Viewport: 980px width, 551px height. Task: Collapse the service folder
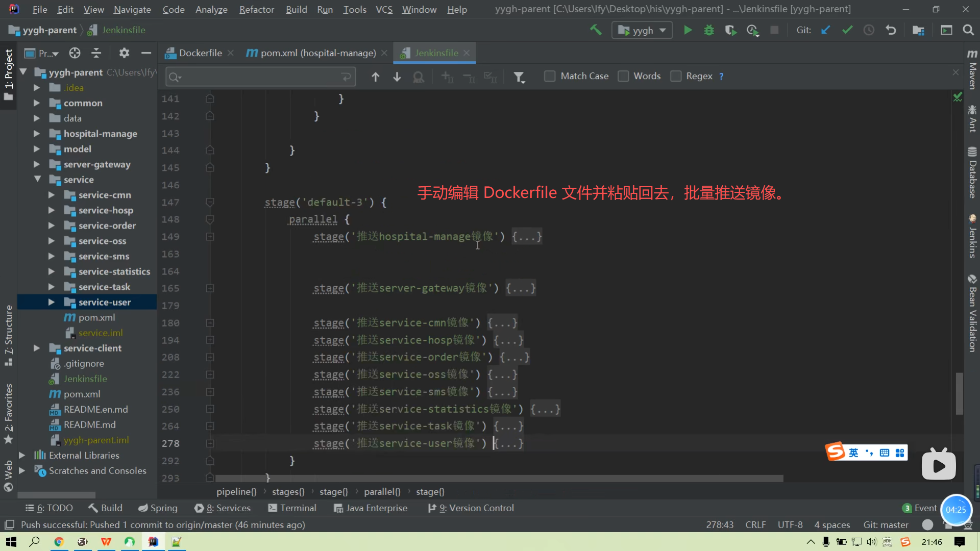(37, 180)
